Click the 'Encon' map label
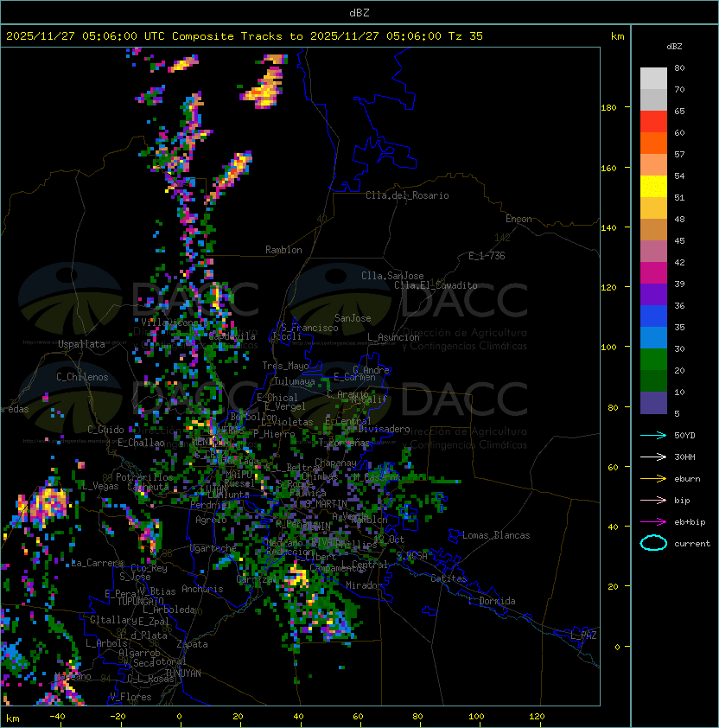The image size is (719, 728). coord(519,219)
